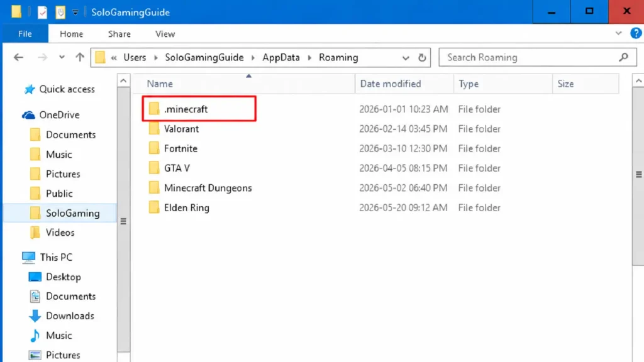Click Roaming in the breadcrumb
This screenshot has height=362, width=644.
pyautogui.click(x=338, y=57)
